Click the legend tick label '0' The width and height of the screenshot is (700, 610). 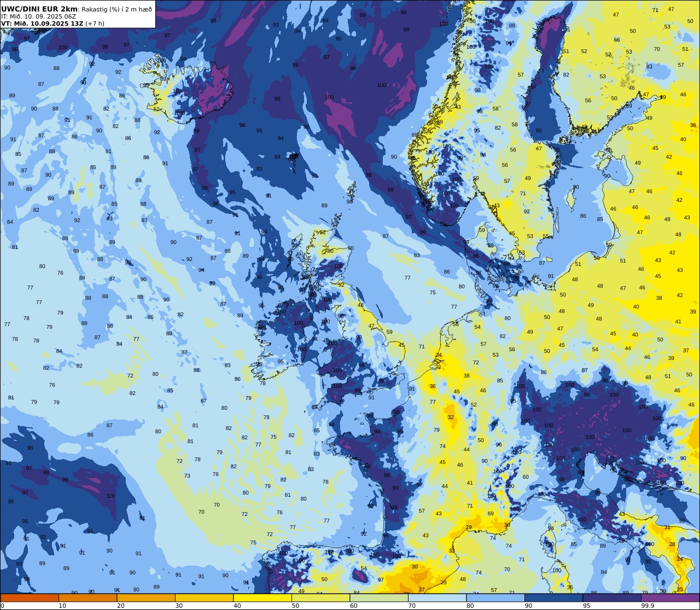coord(3,606)
